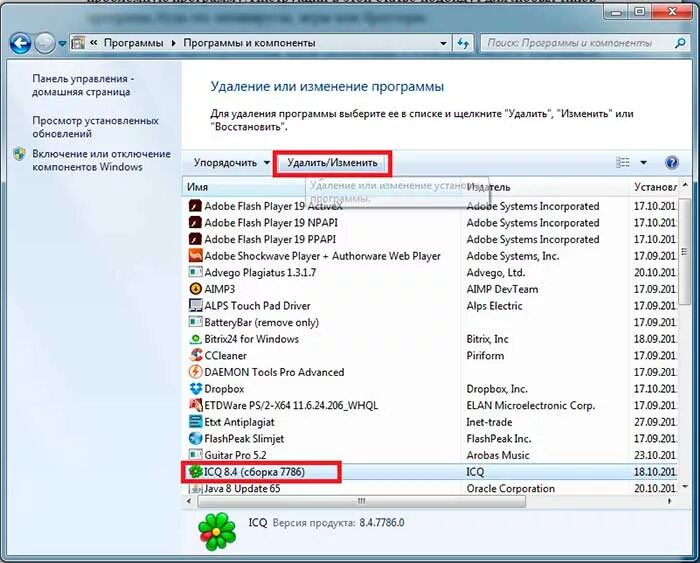Click the Control Panel icon in address bar

78,43
